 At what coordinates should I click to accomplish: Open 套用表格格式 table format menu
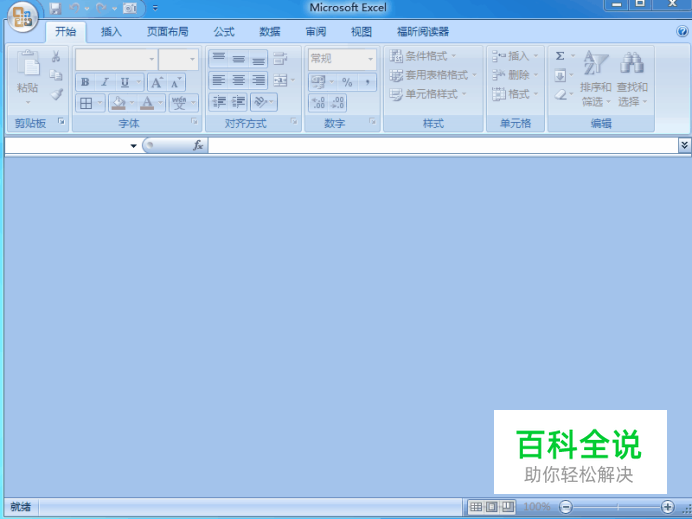click(433, 75)
